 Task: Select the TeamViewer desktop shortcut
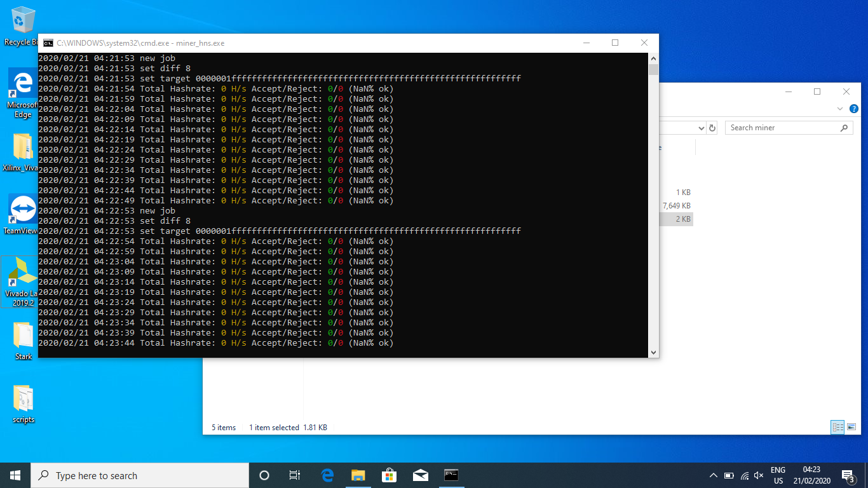coord(23,214)
